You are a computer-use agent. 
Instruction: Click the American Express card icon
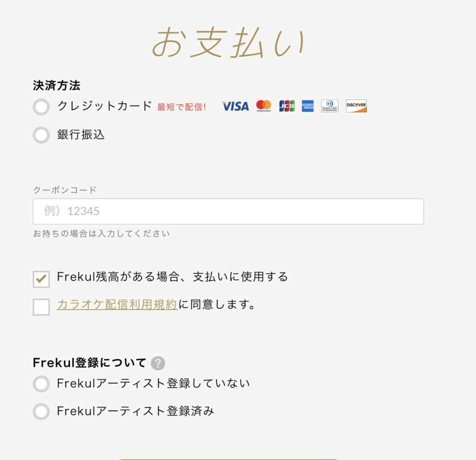[307, 106]
